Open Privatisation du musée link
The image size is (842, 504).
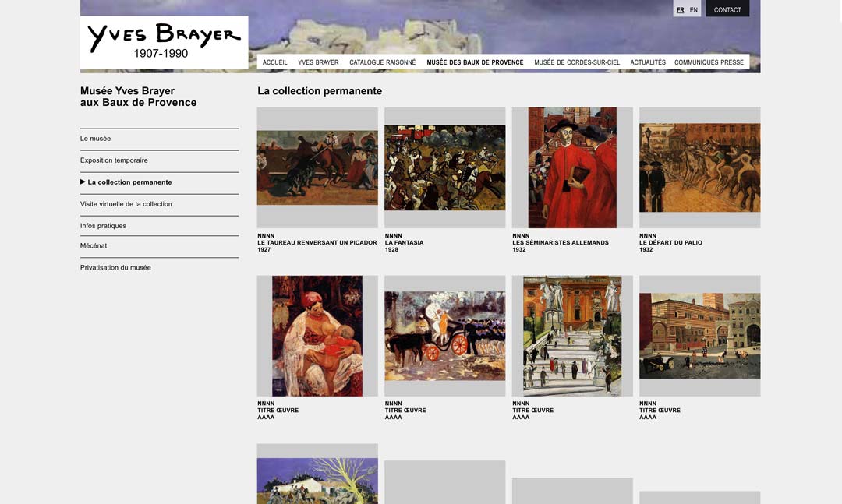[x=115, y=268]
